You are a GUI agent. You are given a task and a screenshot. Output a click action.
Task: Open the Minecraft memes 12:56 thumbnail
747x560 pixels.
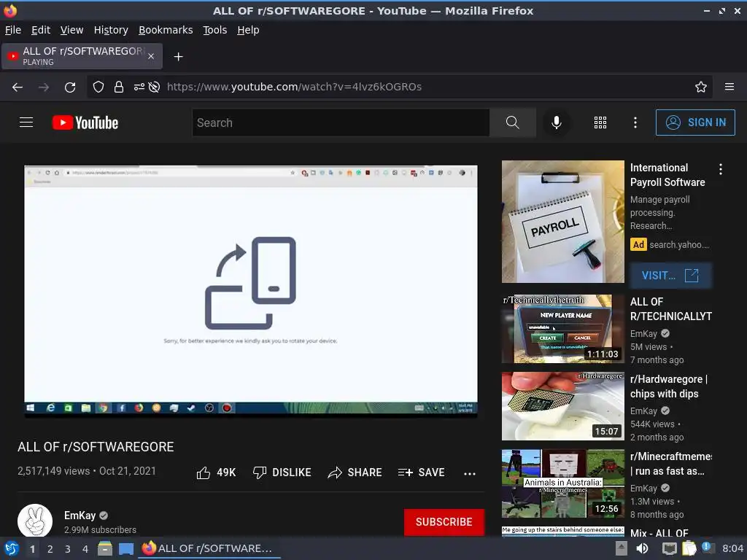(x=562, y=483)
